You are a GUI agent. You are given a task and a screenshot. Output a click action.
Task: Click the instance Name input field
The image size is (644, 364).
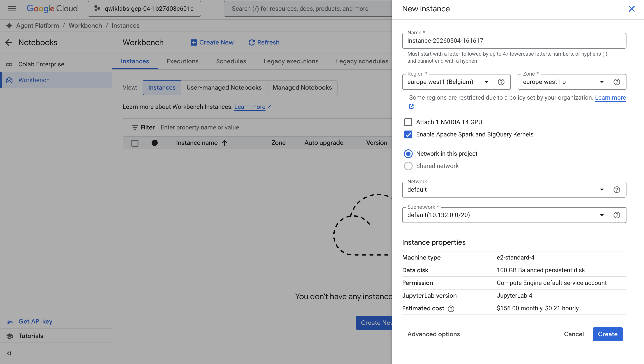pos(514,41)
